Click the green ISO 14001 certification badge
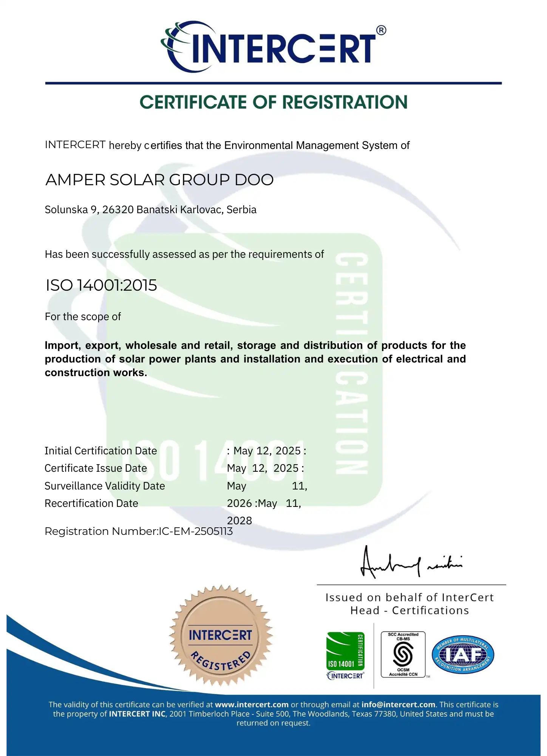 point(345,651)
